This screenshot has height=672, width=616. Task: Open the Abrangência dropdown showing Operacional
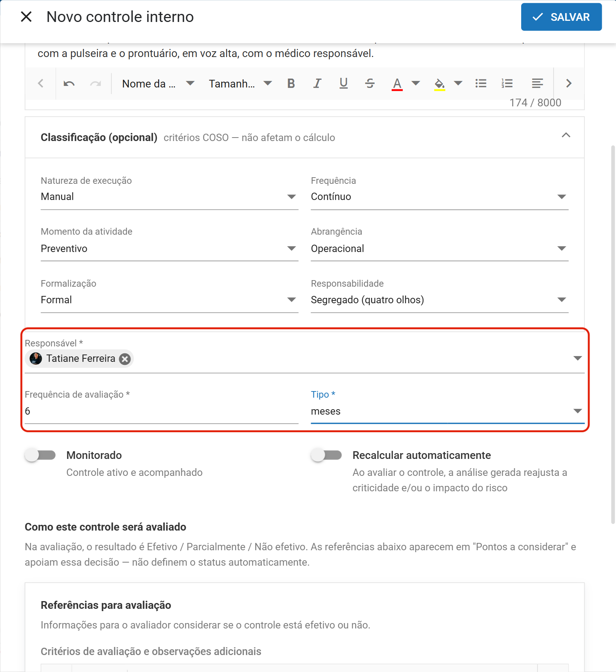pos(440,249)
